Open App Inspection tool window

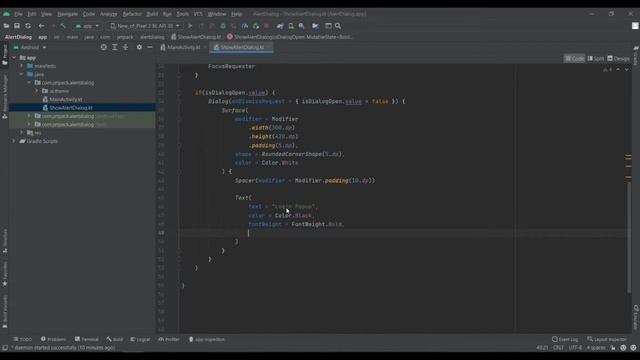pyautogui.click(x=207, y=339)
